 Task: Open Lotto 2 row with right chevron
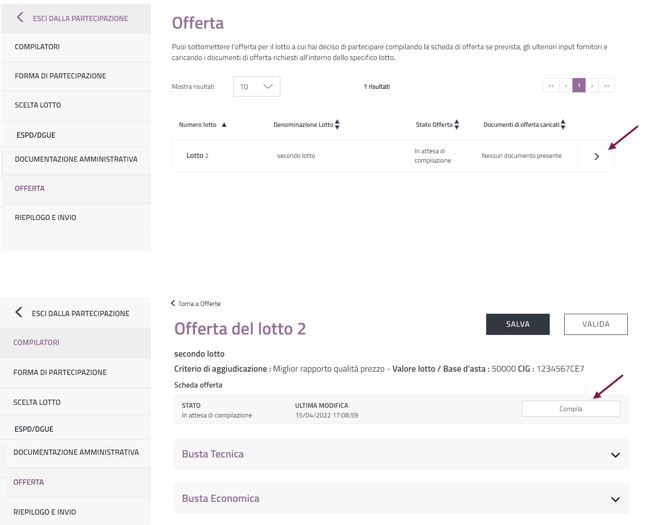[597, 156]
